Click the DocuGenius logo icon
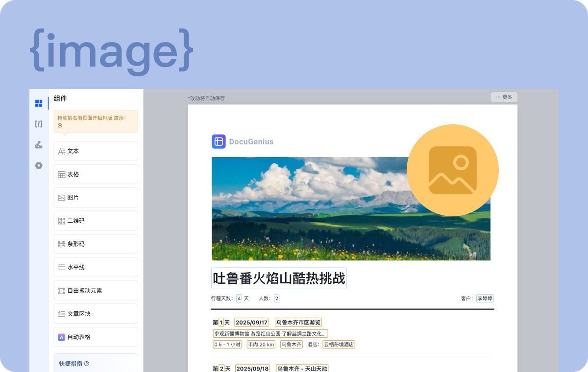Viewport: 588px width, 372px height. (219, 141)
